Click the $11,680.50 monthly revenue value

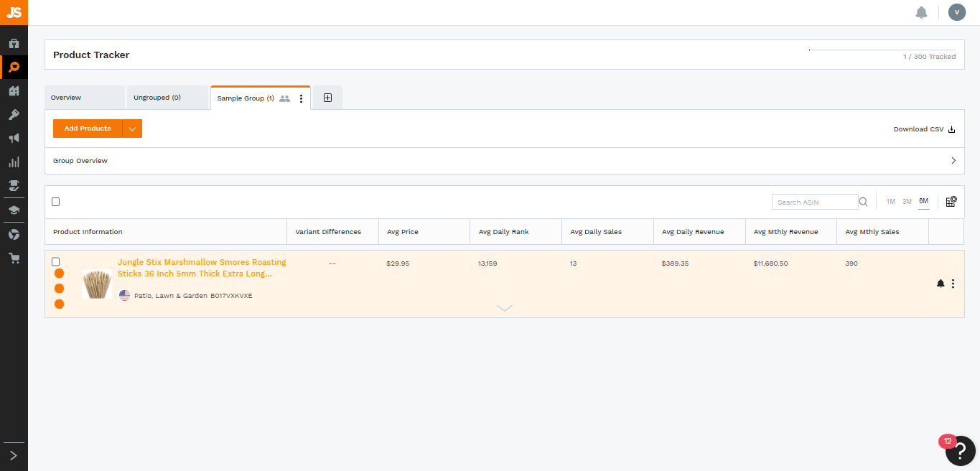pos(770,264)
